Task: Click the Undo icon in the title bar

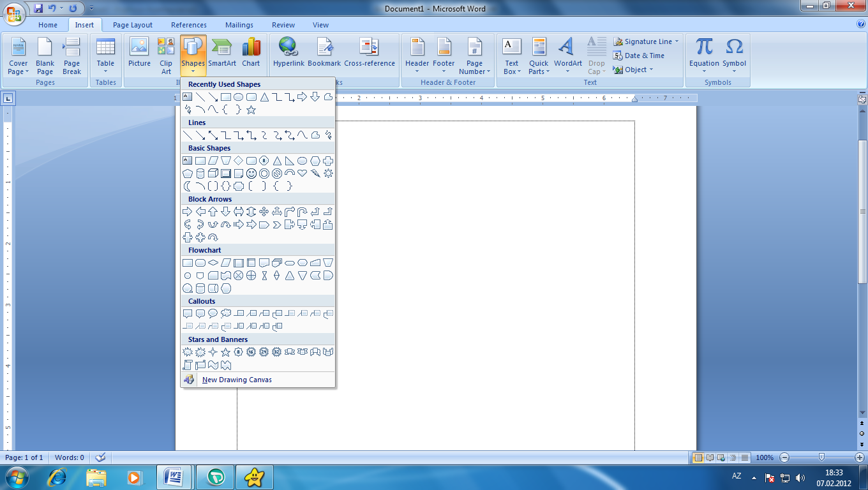Action: 52,9
